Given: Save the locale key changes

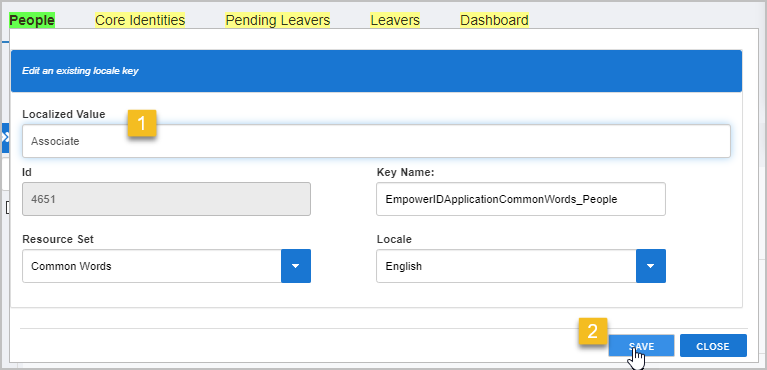Looking at the screenshot, I should point(641,346).
